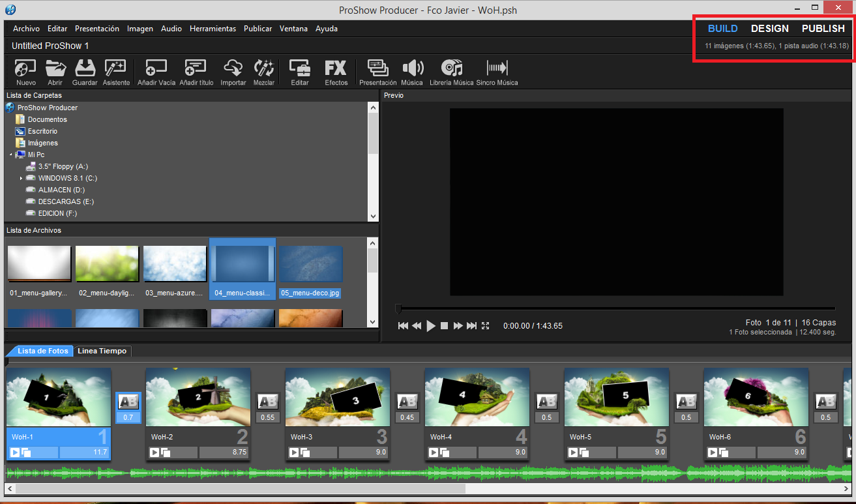Add blank slide with Añadir Vacía

(156, 72)
